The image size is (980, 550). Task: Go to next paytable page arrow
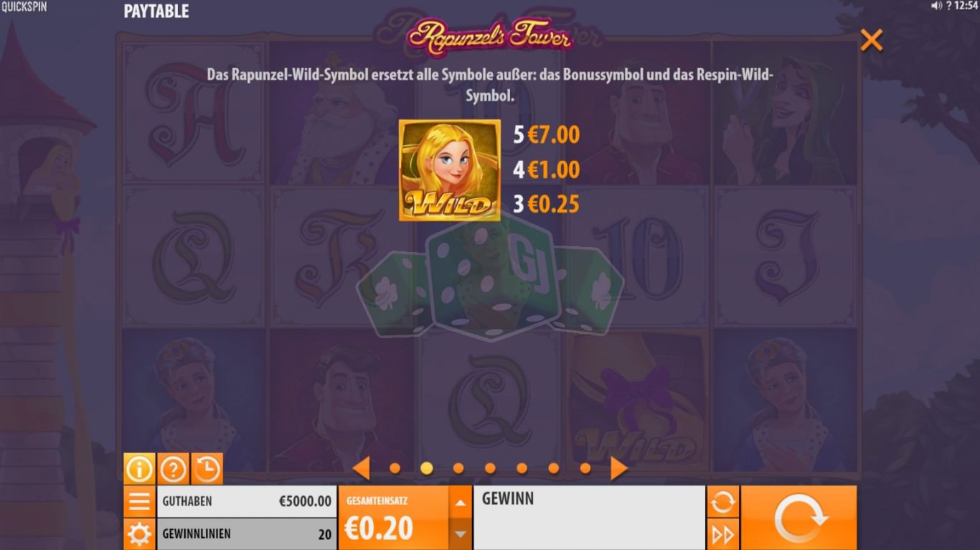(x=618, y=468)
